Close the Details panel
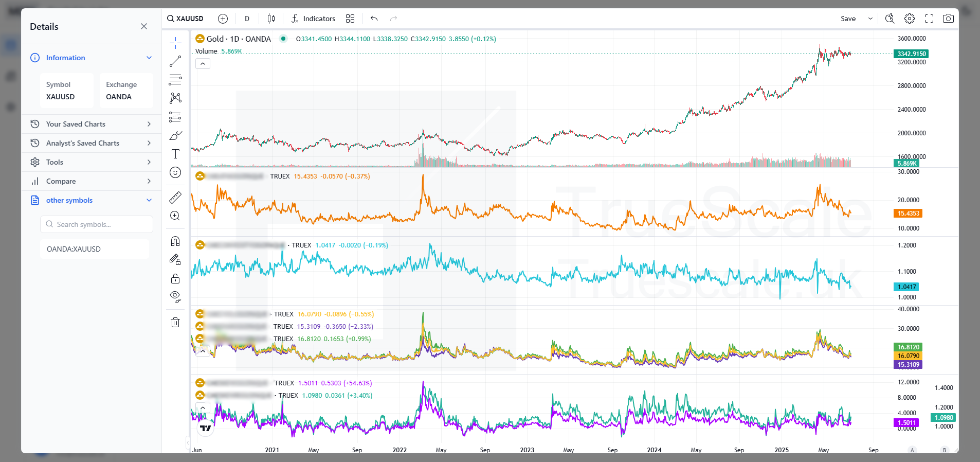Viewport: 980px width, 462px height. pos(144,26)
